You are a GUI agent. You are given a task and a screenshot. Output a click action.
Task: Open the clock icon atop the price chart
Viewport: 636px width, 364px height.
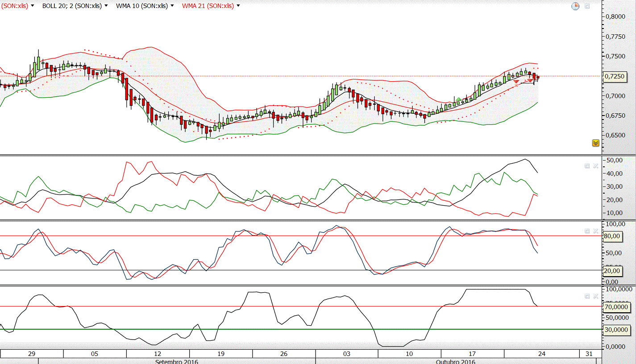pos(576,6)
